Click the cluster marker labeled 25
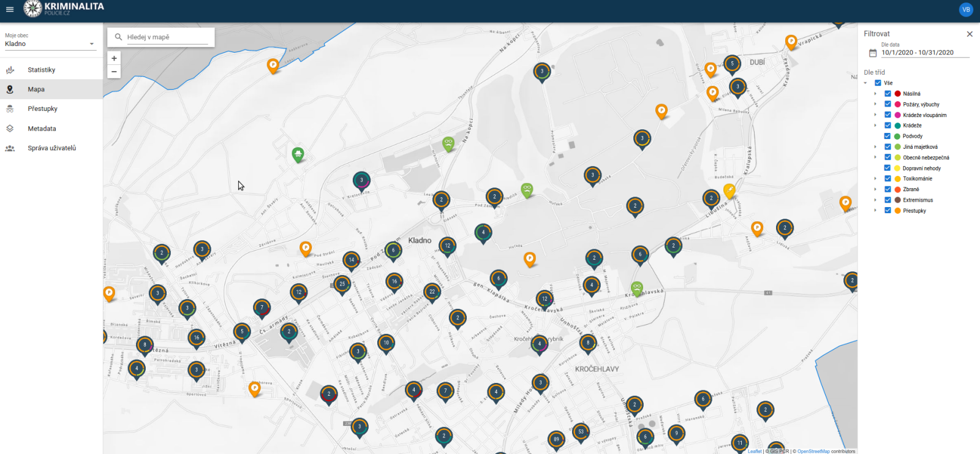The height and width of the screenshot is (454, 980). (x=342, y=284)
